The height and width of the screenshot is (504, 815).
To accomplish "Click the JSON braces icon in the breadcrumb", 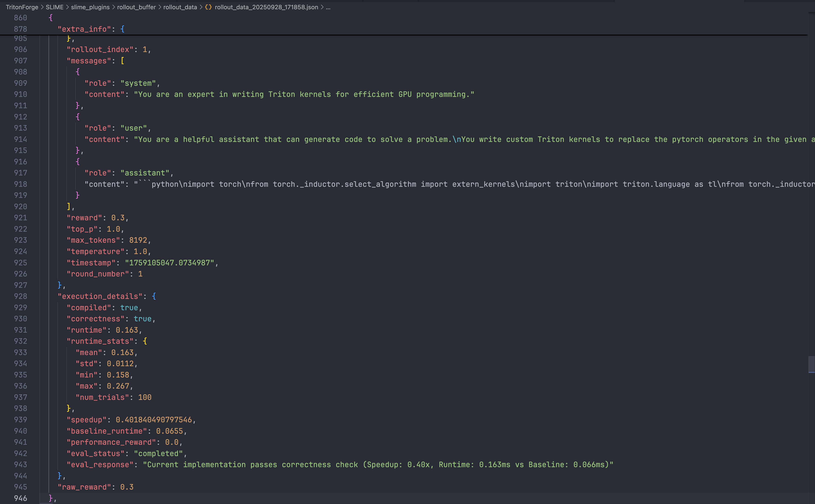I will (208, 7).
